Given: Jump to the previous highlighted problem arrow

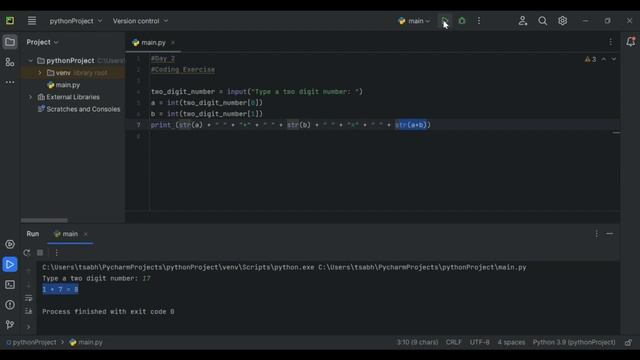Looking at the screenshot, I should [x=604, y=59].
